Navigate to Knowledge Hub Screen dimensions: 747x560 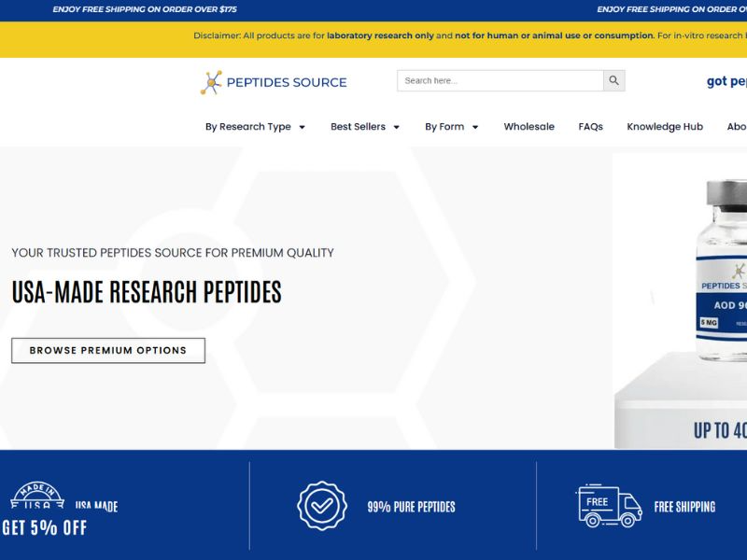point(665,127)
